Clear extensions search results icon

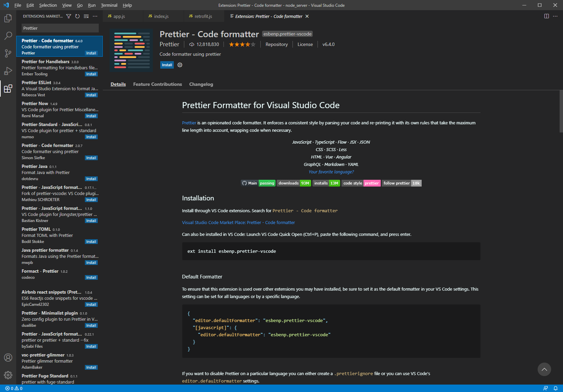86,16
